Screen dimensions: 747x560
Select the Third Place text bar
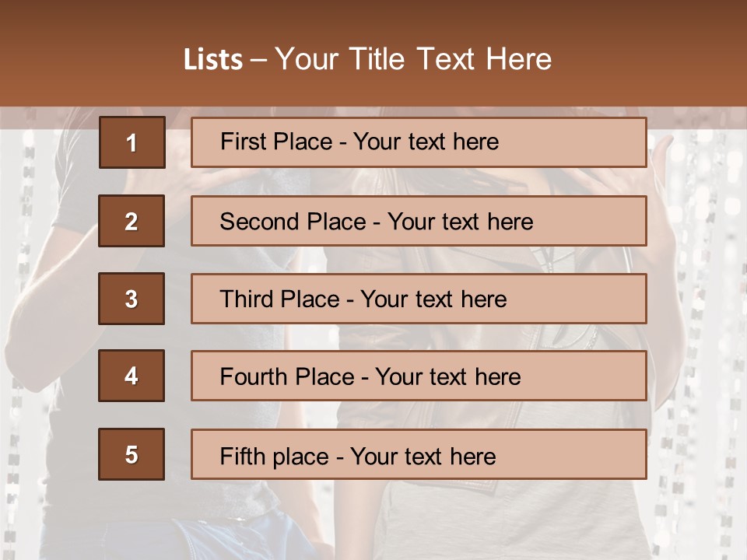419,299
